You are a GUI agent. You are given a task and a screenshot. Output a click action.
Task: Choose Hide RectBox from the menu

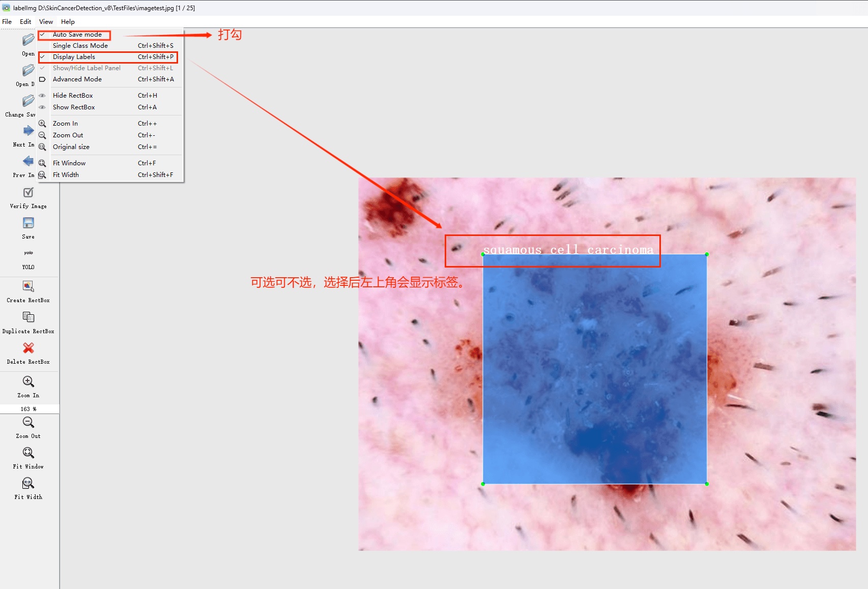tap(110, 96)
